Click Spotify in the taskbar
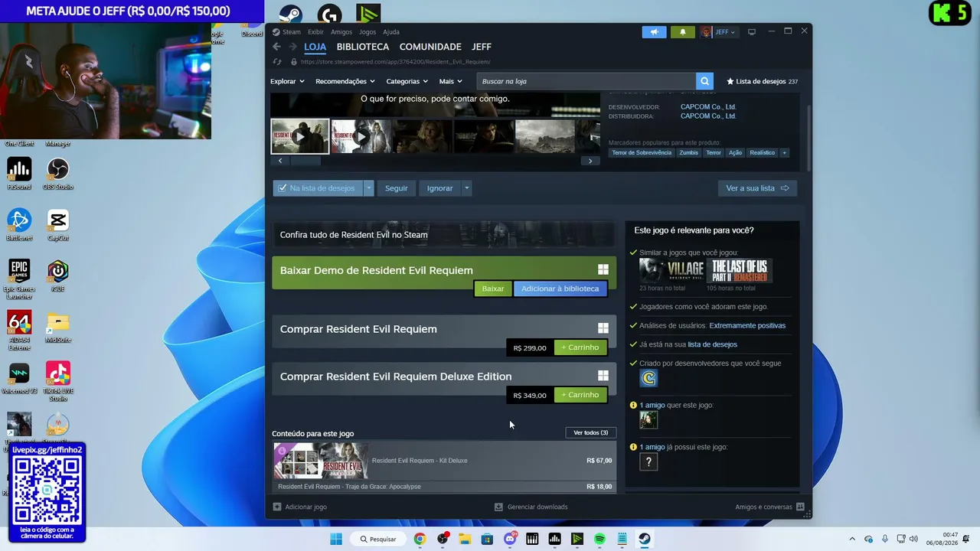Screen dimensions: 980x551 pyautogui.click(x=599, y=539)
